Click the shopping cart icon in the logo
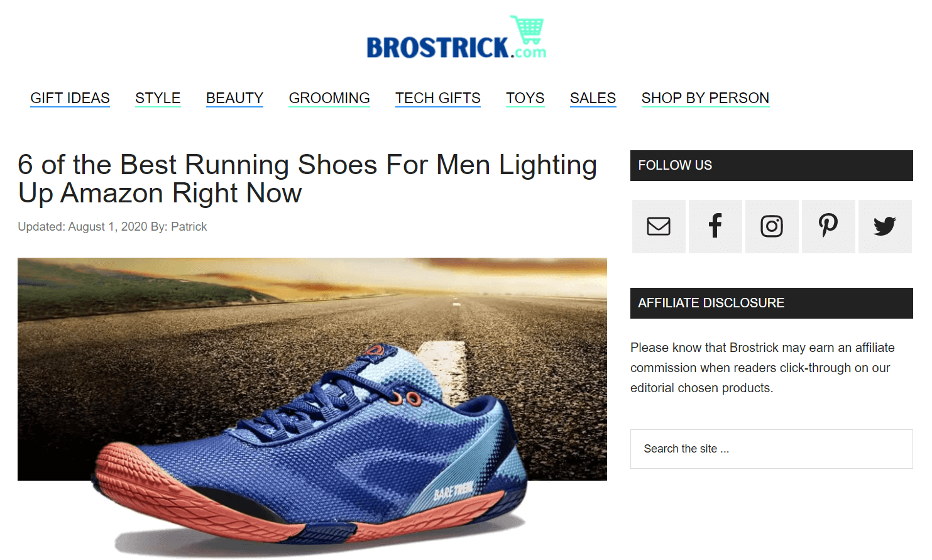Viewport: 932px width, 560px height. click(x=528, y=30)
